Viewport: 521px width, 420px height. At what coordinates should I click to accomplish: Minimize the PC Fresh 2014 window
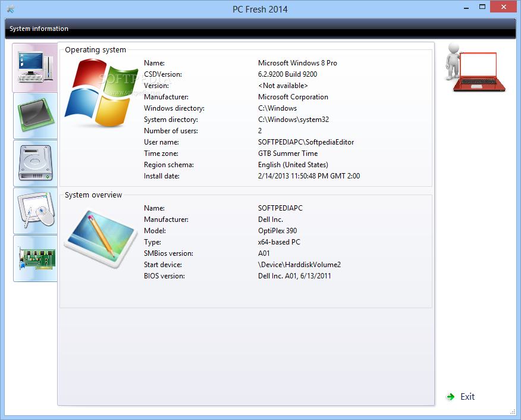click(x=466, y=8)
